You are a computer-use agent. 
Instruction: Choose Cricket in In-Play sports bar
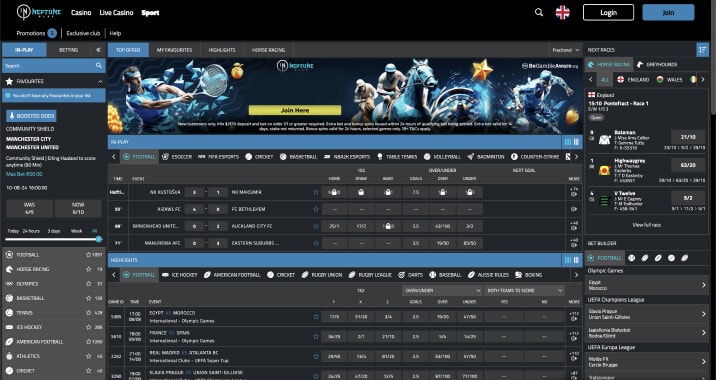(x=259, y=157)
